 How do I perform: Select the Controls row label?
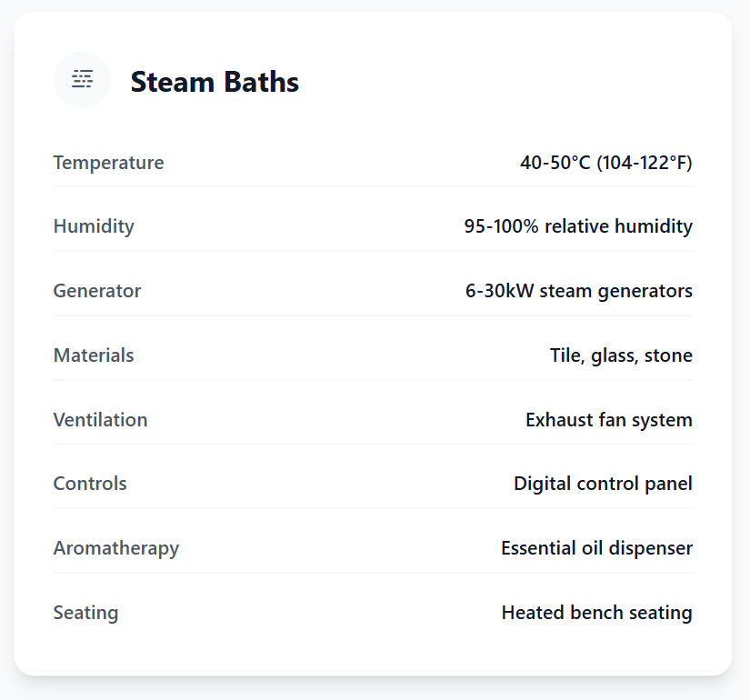[x=90, y=484]
